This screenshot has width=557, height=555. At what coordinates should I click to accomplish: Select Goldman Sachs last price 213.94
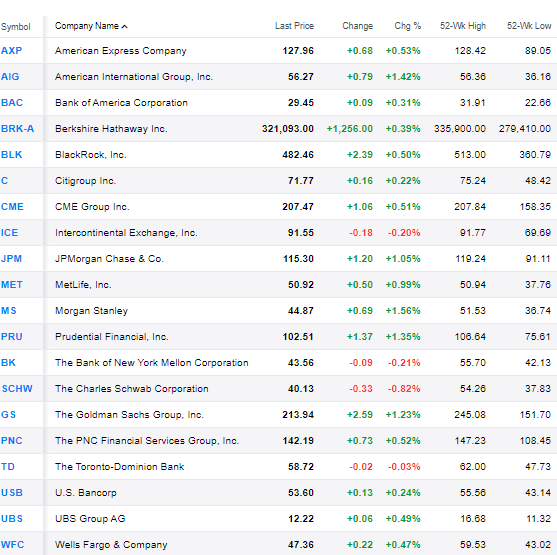tap(298, 414)
